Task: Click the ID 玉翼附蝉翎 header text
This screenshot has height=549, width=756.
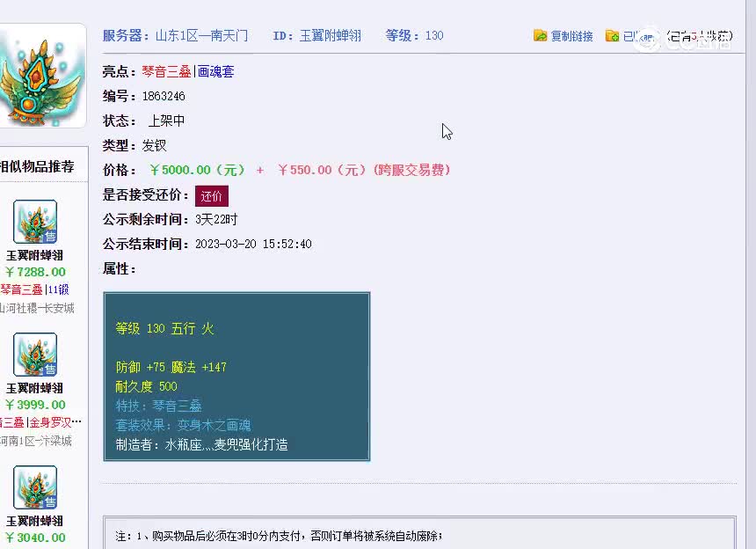Action: [x=316, y=36]
